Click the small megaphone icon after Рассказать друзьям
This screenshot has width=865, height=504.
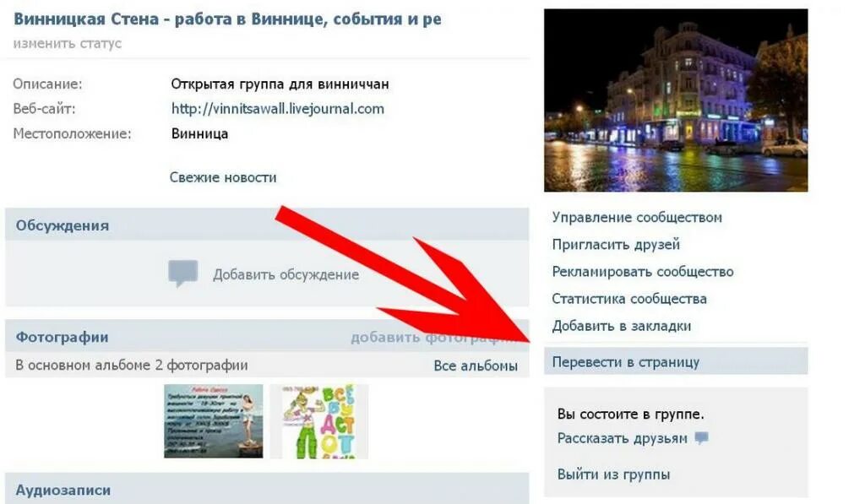tap(701, 438)
